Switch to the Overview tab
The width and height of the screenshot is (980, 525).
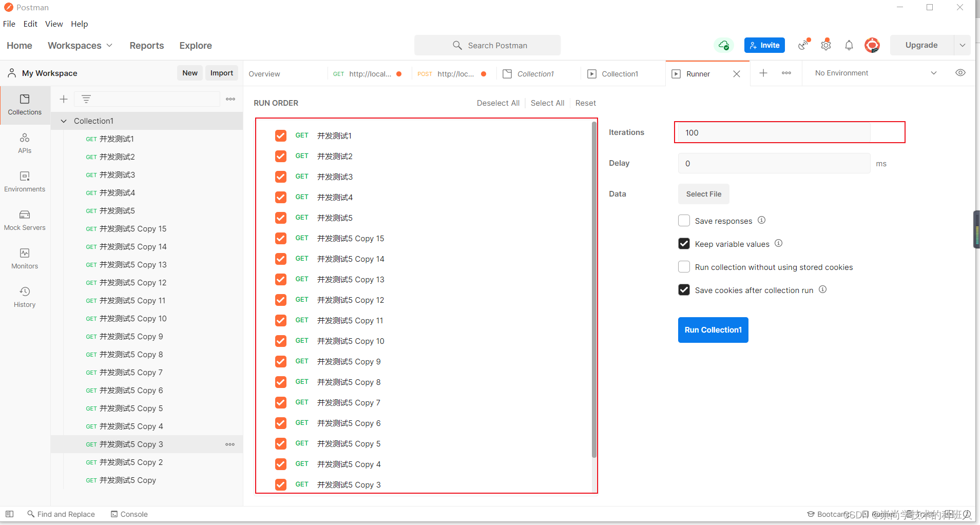[264, 74]
